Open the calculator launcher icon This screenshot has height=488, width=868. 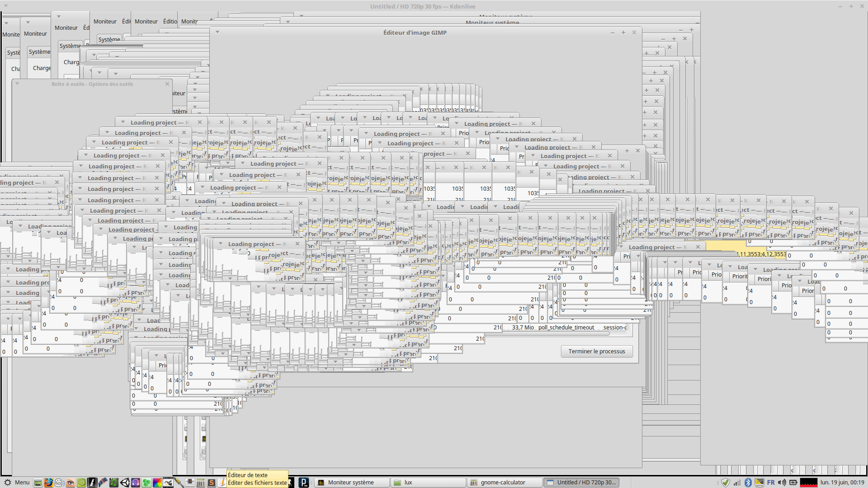tap(201, 483)
